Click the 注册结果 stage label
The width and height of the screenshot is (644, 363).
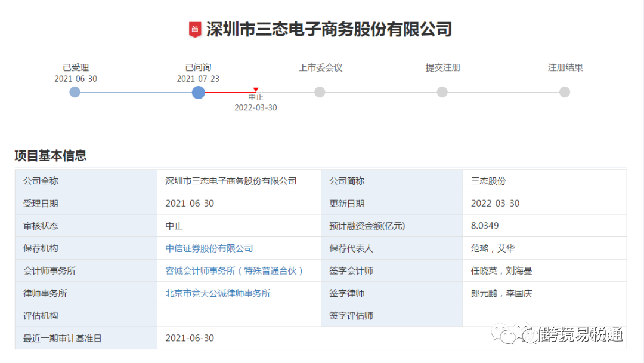point(565,67)
